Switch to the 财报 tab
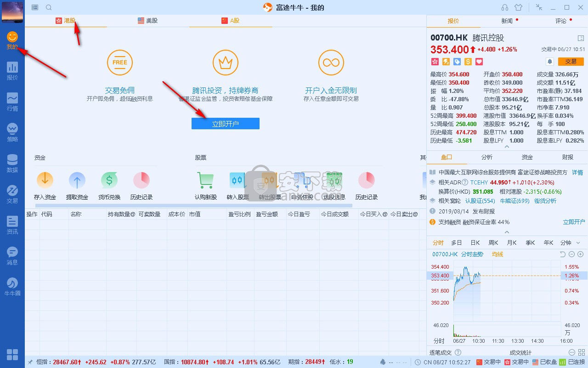The height and width of the screenshot is (368, 588). (568, 157)
